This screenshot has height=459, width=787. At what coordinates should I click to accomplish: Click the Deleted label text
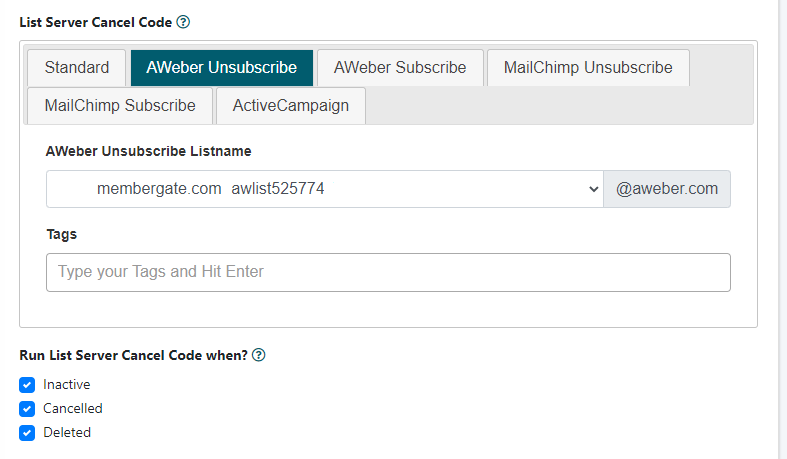coord(67,433)
